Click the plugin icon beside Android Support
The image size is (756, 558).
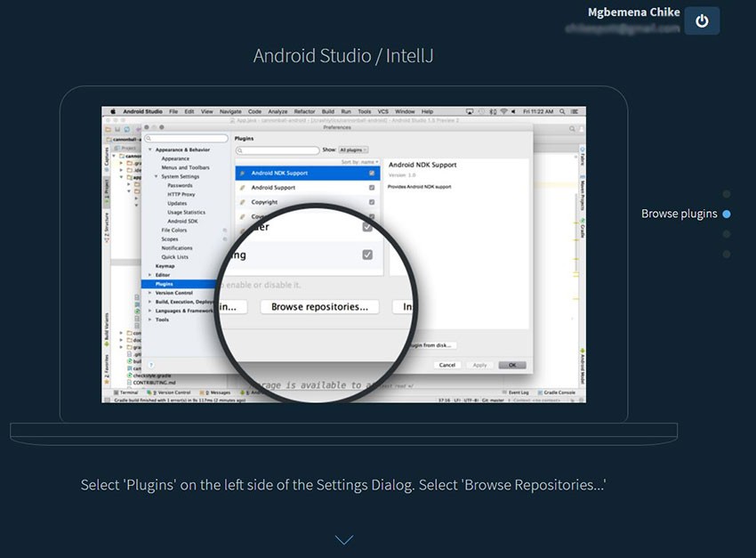[x=243, y=188]
